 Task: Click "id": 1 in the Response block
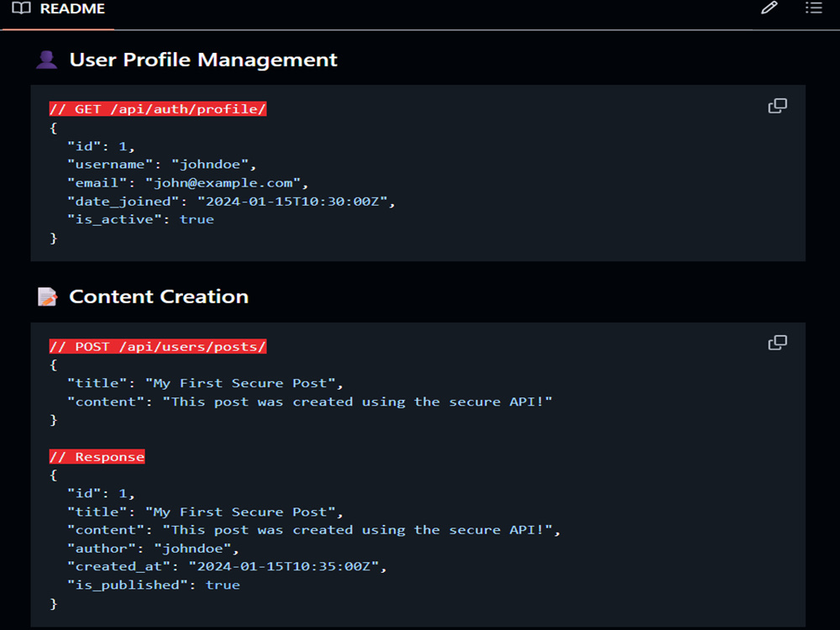pos(101,493)
